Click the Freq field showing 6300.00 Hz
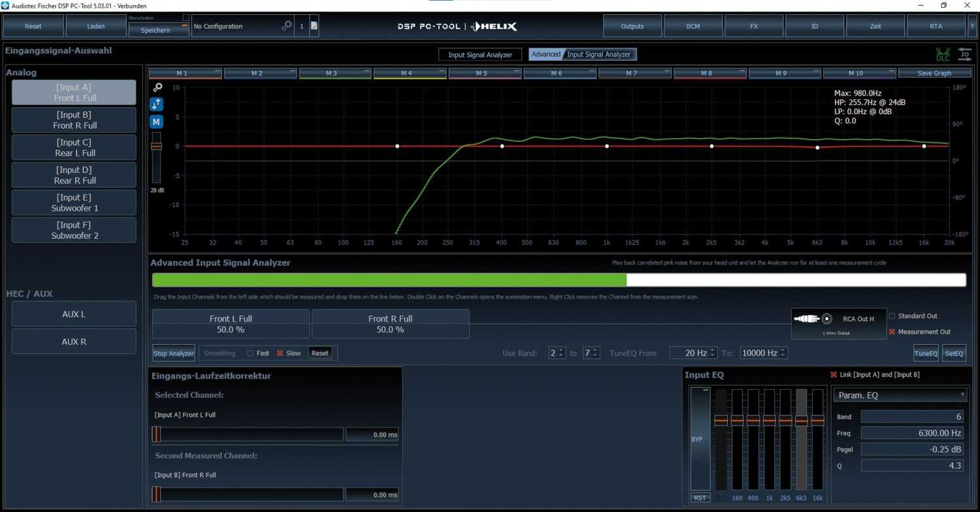The width and height of the screenshot is (980, 512). pos(913,433)
